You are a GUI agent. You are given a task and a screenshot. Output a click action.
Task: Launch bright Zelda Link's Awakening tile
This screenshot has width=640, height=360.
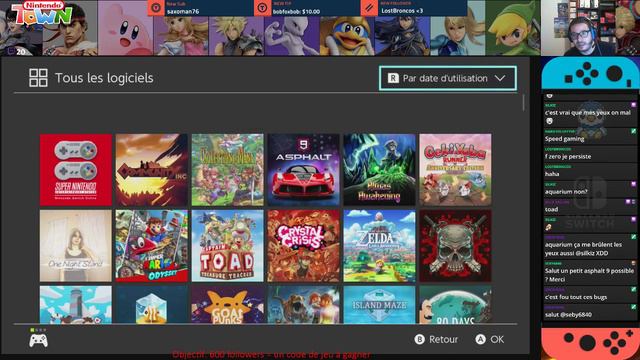click(x=379, y=246)
